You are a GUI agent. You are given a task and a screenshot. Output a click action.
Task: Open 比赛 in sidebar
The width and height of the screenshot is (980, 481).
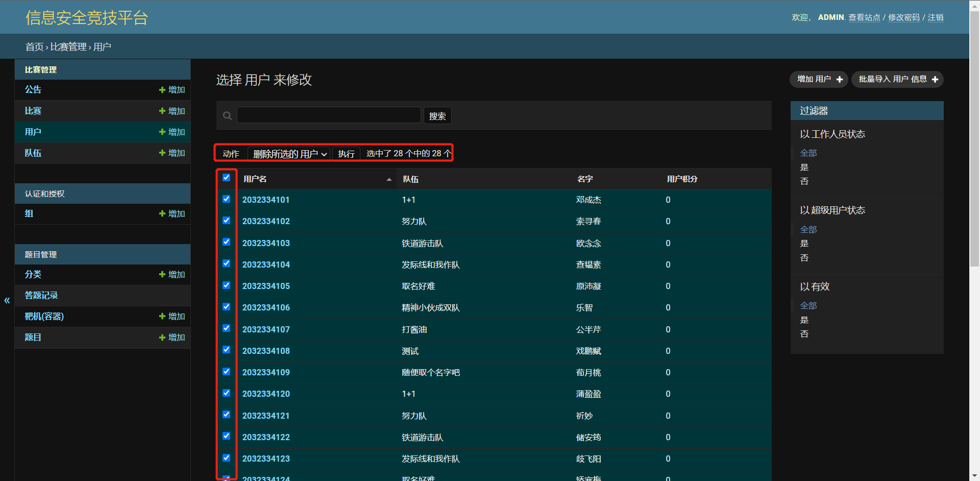click(33, 111)
